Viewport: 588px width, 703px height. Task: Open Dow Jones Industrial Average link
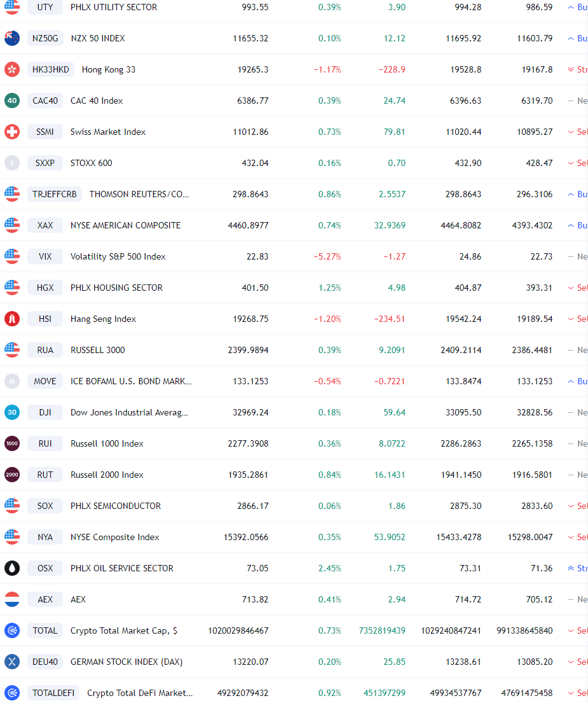pyautogui.click(x=129, y=412)
